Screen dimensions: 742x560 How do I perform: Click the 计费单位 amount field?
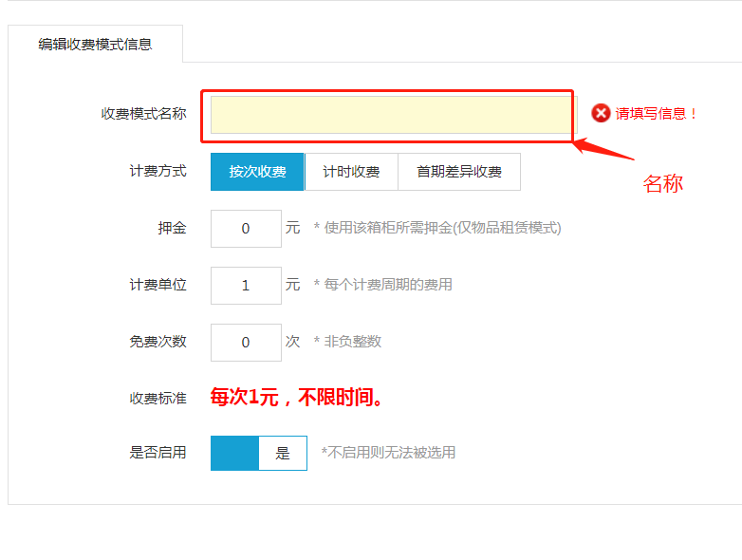246,285
